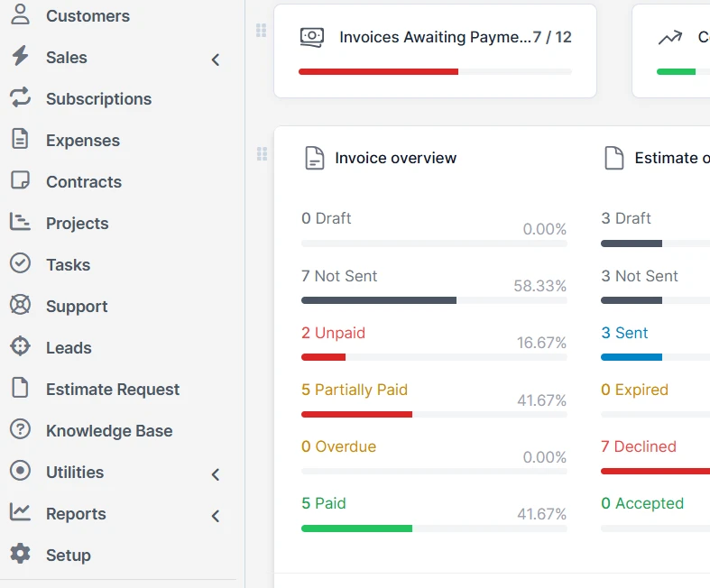Screen dimensions: 710x588
Task: Click the Tasks checkmark circle icon
Action: point(20,263)
